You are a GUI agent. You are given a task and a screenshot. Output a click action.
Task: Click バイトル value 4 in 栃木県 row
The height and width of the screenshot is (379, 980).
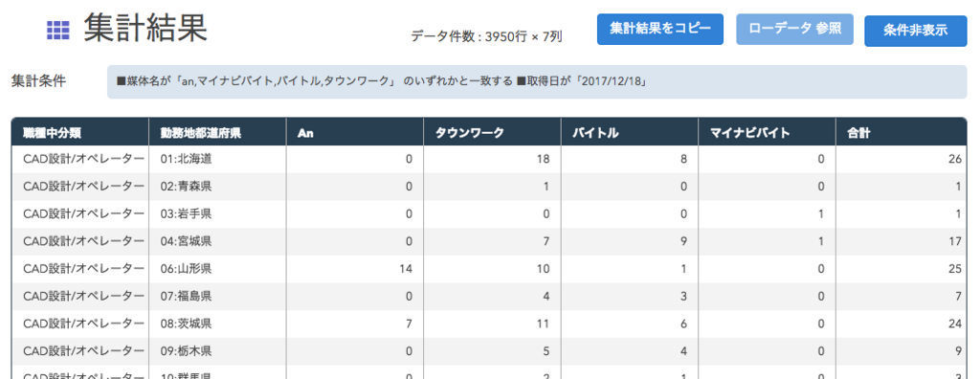[684, 351]
